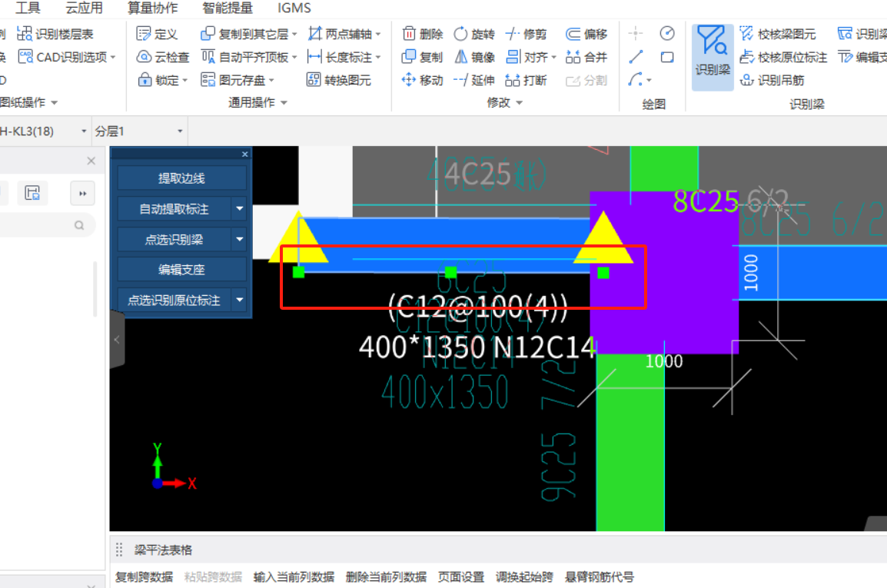Open 页面设置 in beam table

tap(461, 576)
